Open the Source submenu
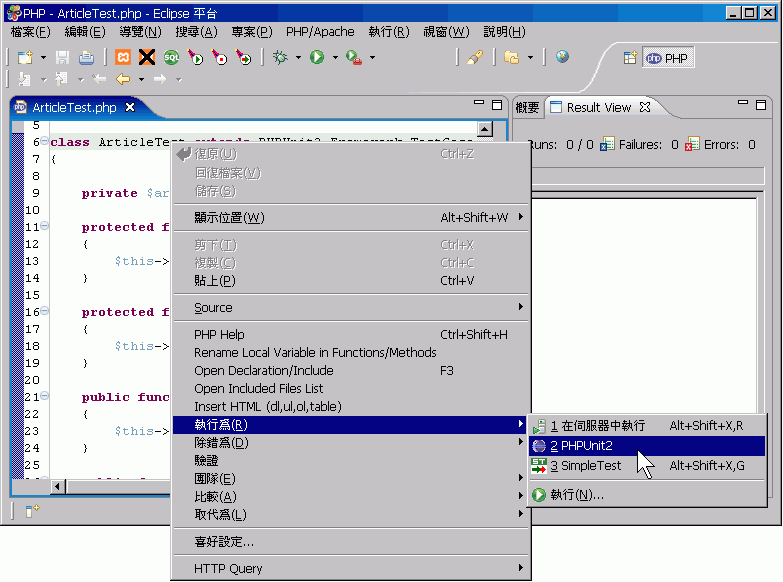 click(x=351, y=308)
